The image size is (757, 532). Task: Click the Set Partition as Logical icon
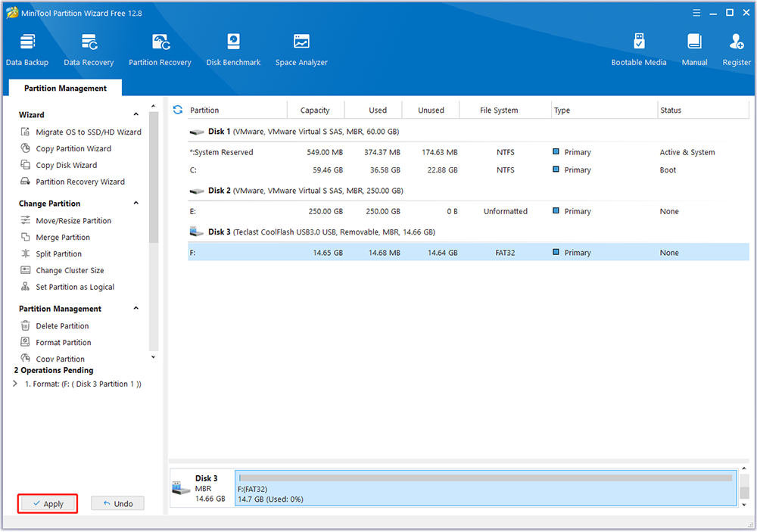pos(25,286)
